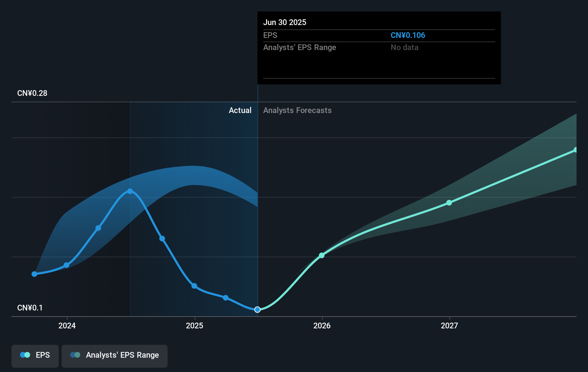
Task: Select the highlighted Jun 30 2025 data point
Action: click(257, 310)
